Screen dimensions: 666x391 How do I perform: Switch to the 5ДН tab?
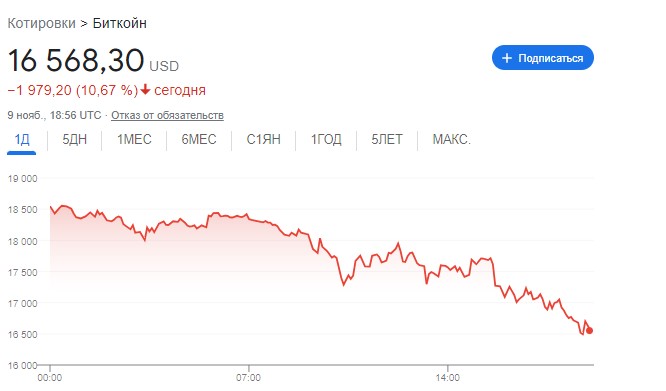[x=74, y=139]
